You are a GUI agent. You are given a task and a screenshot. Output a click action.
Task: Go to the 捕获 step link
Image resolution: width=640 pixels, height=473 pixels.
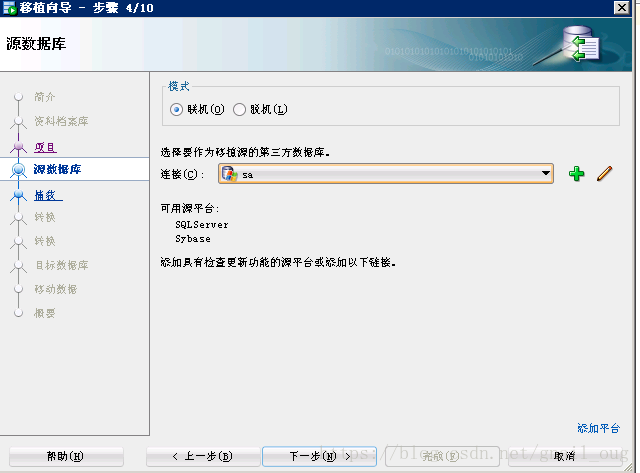pyautogui.click(x=48, y=195)
